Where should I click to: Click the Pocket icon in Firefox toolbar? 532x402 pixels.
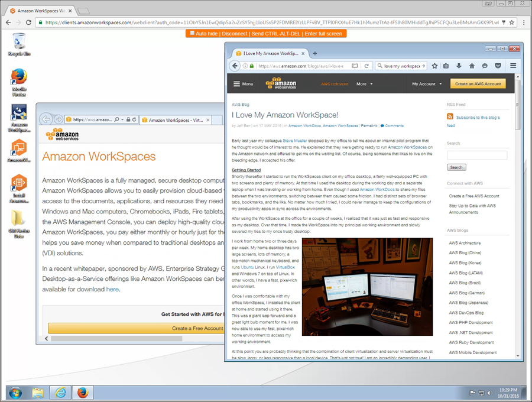(x=498, y=66)
